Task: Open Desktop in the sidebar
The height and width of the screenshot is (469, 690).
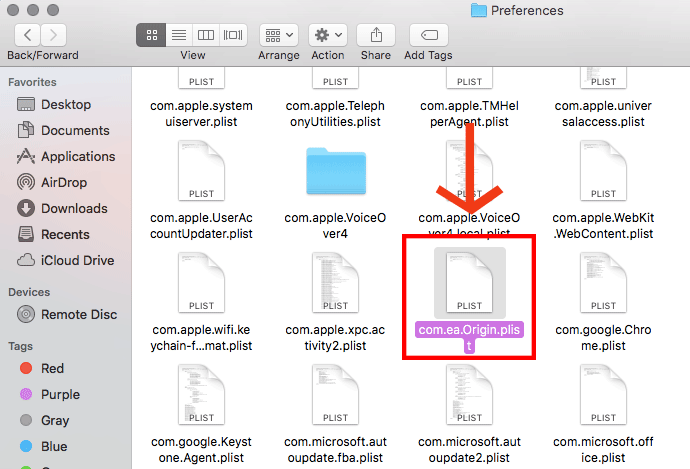Action: tap(65, 105)
